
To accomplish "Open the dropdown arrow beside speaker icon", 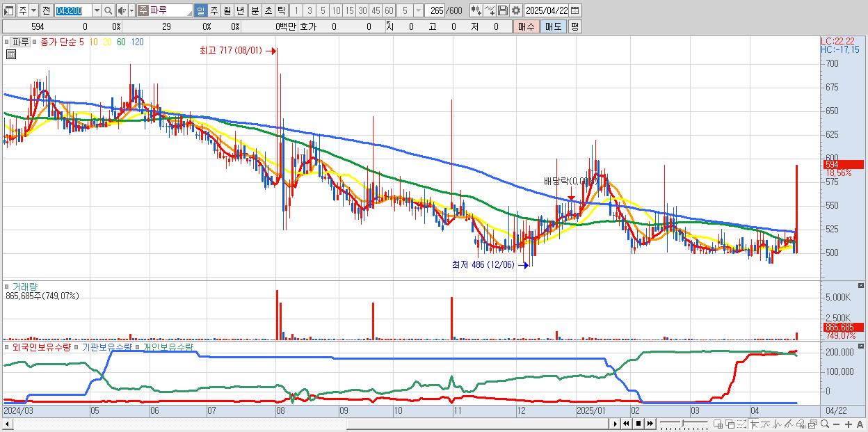I will (131, 10).
